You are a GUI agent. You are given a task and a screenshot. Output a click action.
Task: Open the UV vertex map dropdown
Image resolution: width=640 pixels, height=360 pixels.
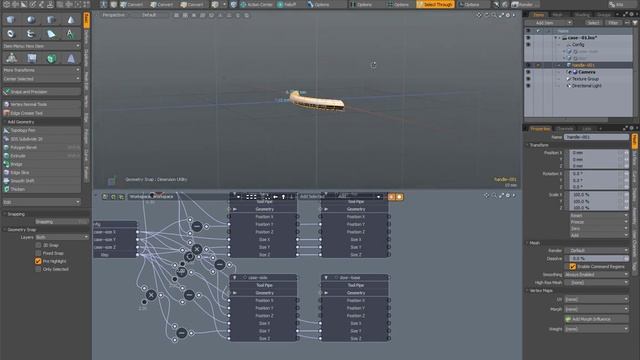[x=596, y=299]
